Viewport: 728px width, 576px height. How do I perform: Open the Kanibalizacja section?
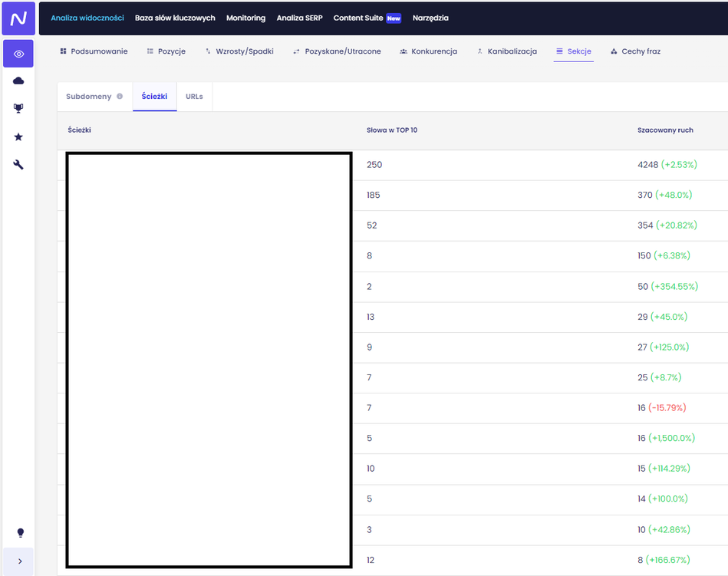coord(512,51)
